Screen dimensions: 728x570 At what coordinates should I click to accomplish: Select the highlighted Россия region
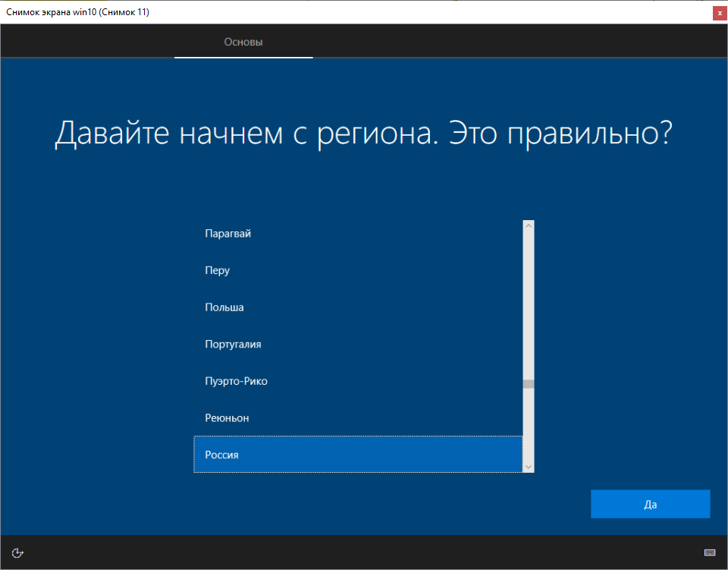[358, 455]
